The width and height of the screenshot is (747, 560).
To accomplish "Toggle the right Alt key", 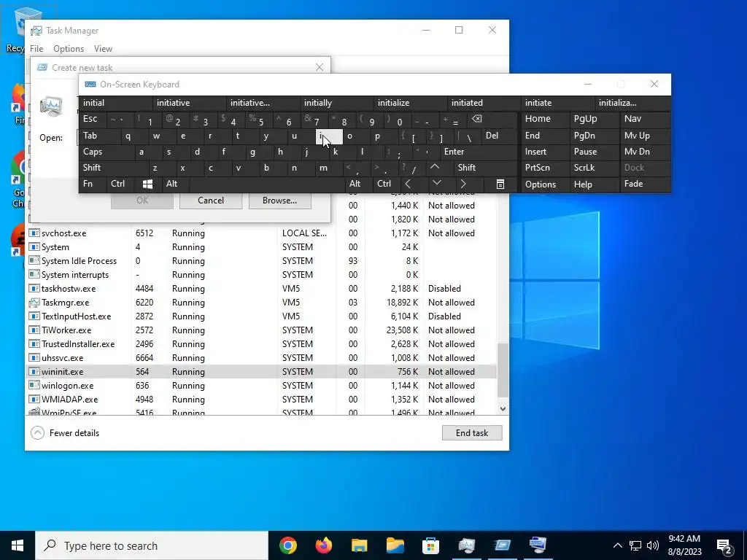I will (358, 184).
